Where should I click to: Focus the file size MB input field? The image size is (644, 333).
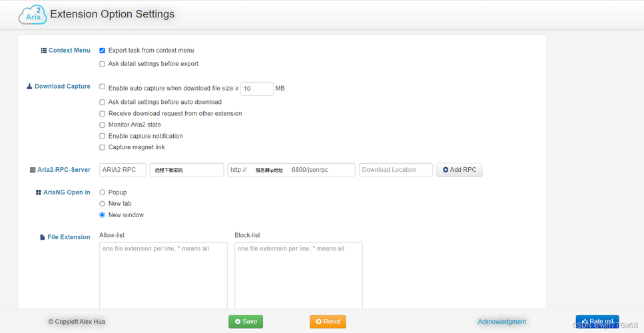pos(256,89)
